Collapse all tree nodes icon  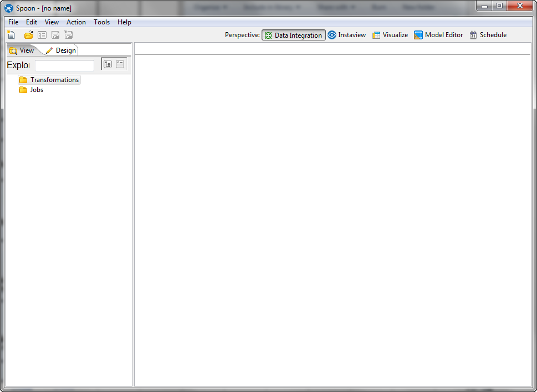120,64
